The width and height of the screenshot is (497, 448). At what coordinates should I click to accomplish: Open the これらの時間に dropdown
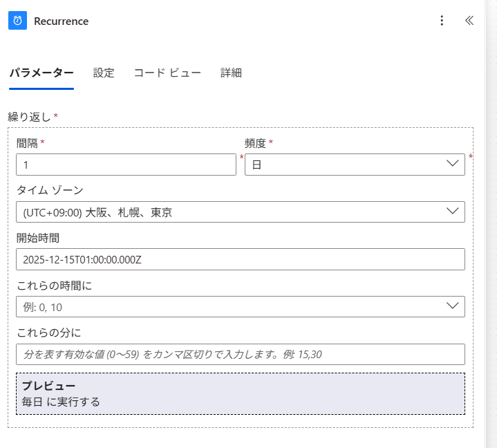click(x=241, y=306)
